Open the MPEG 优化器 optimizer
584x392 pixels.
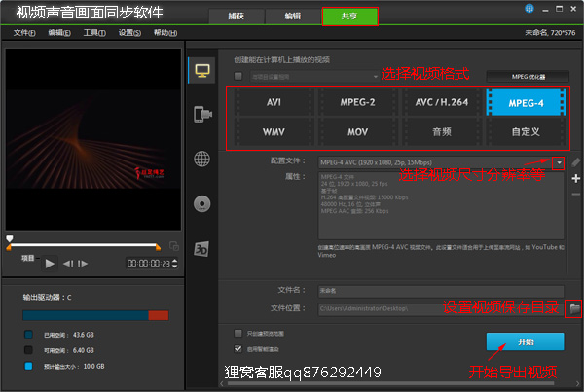(x=528, y=77)
